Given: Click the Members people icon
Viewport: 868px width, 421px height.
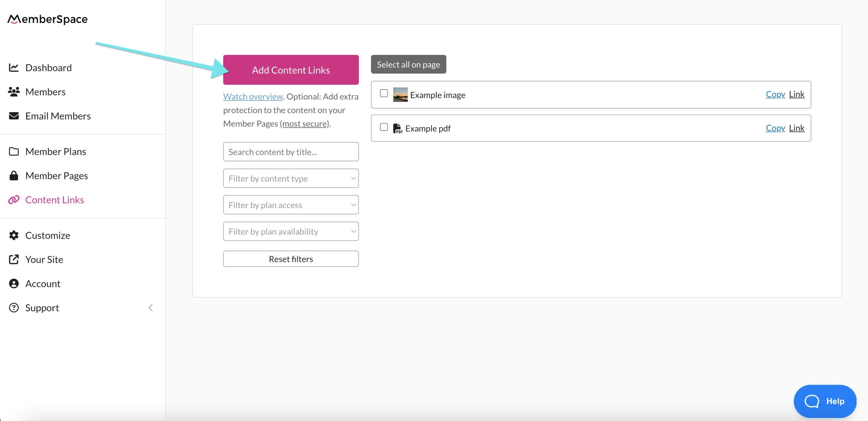Looking at the screenshot, I should click(14, 92).
